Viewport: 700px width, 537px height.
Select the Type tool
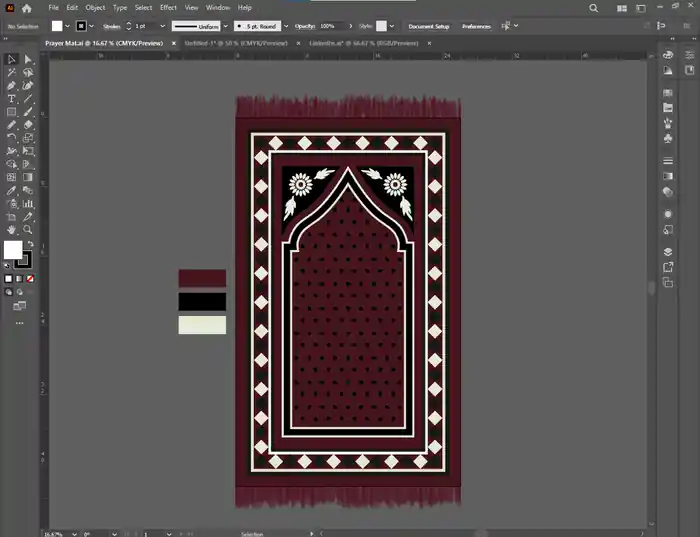point(12,99)
